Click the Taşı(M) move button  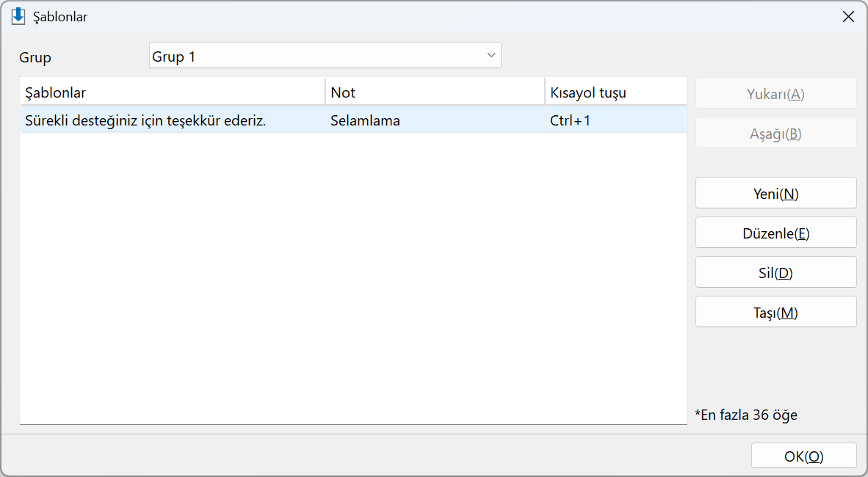[775, 313]
